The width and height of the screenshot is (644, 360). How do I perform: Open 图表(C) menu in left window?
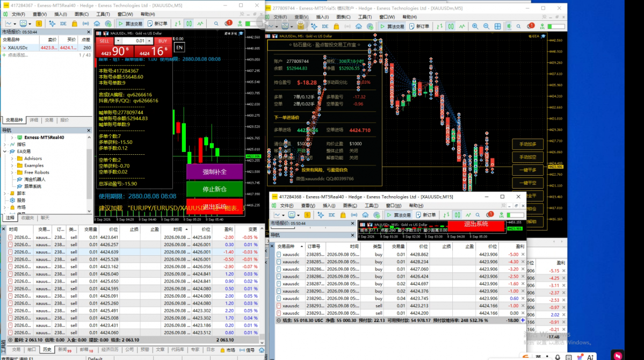[x=81, y=14]
